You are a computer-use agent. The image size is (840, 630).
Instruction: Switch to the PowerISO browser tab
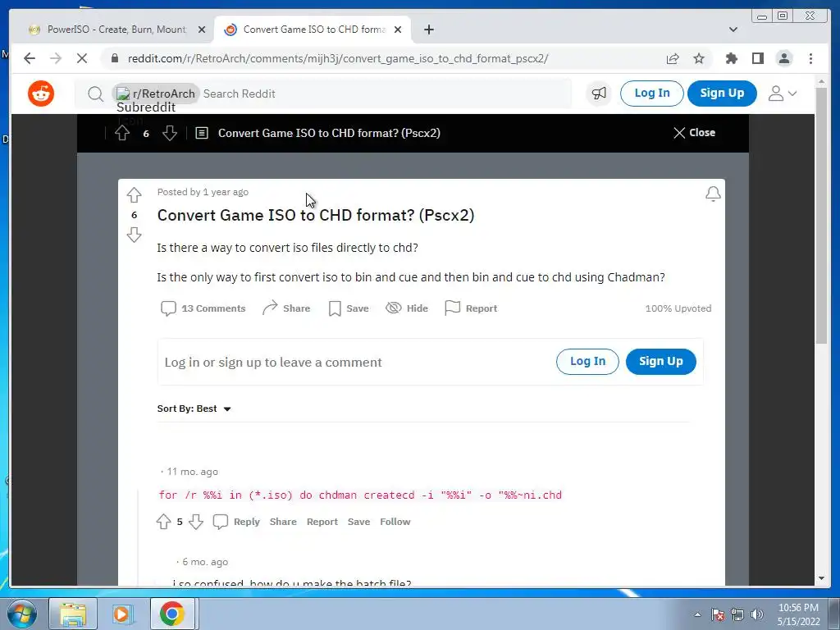(x=116, y=30)
